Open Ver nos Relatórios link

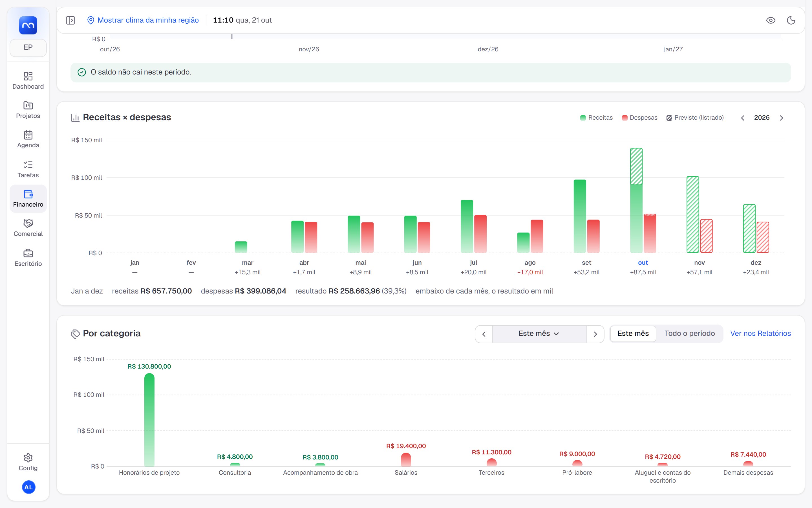tap(761, 334)
